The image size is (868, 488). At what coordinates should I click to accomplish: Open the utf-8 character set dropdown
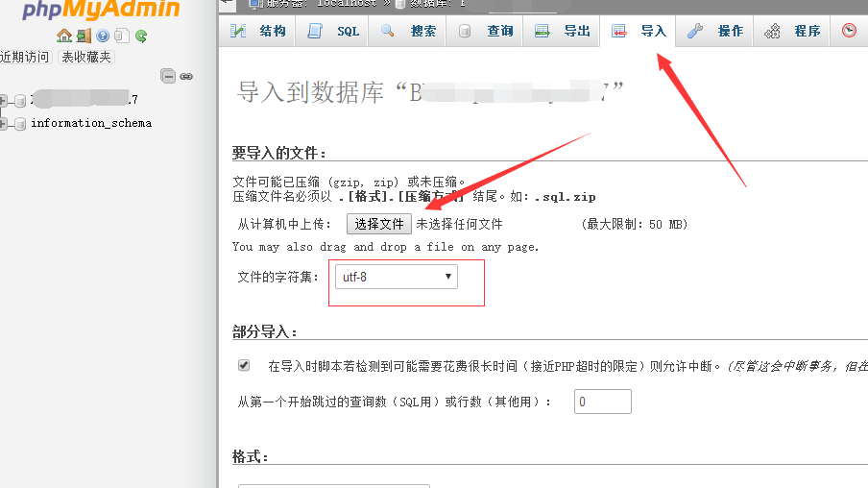pos(396,277)
